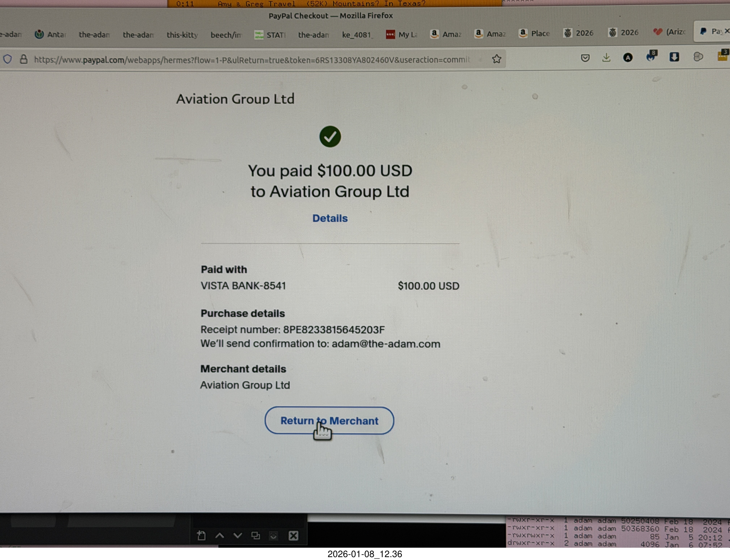Switch to the 'Antar' tab
This screenshot has height=560, width=730.
click(51, 34)
